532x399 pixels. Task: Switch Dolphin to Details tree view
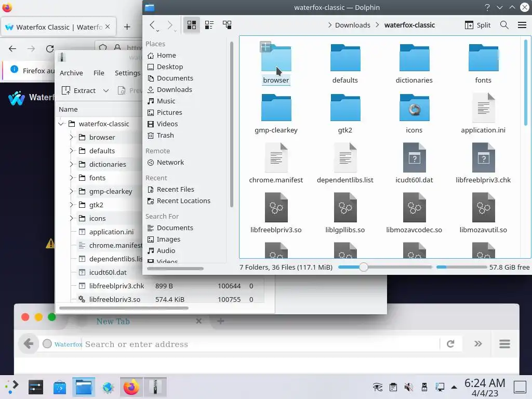point(227,25)
